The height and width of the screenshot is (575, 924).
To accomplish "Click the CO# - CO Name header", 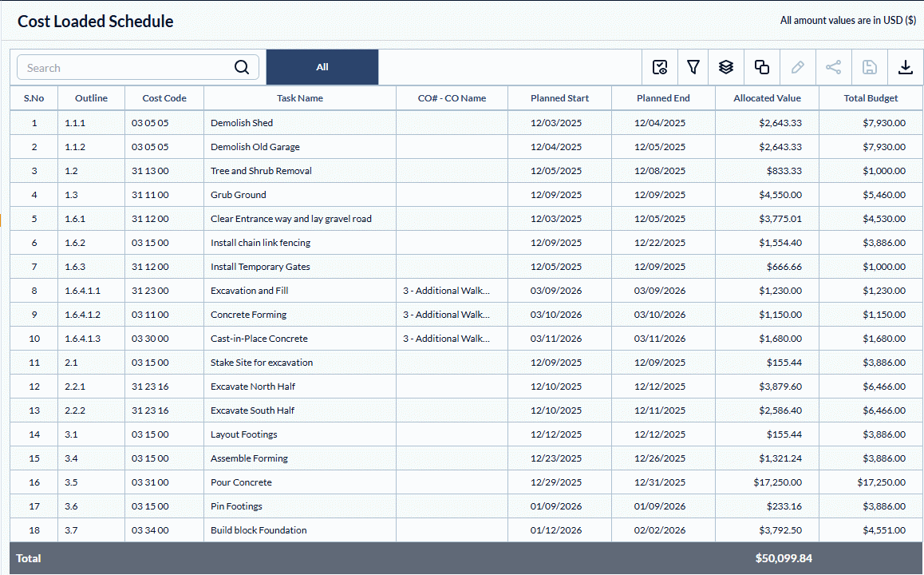I will point(452,98).
